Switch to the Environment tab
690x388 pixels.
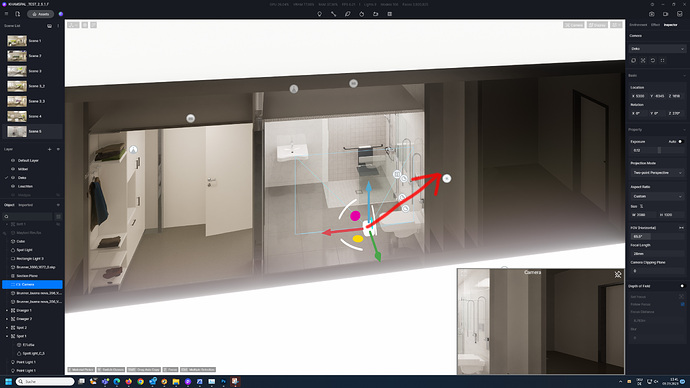click(638, 25)
